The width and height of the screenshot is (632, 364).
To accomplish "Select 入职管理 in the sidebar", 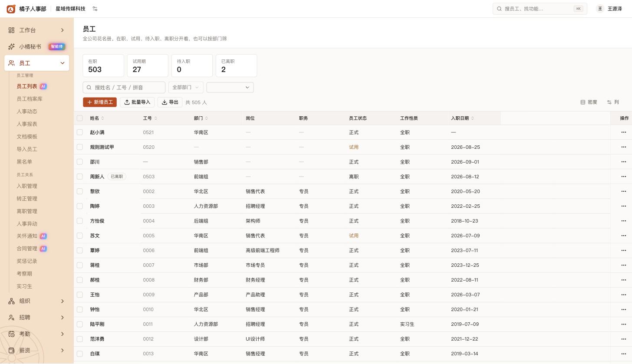I will coord(27,186).
